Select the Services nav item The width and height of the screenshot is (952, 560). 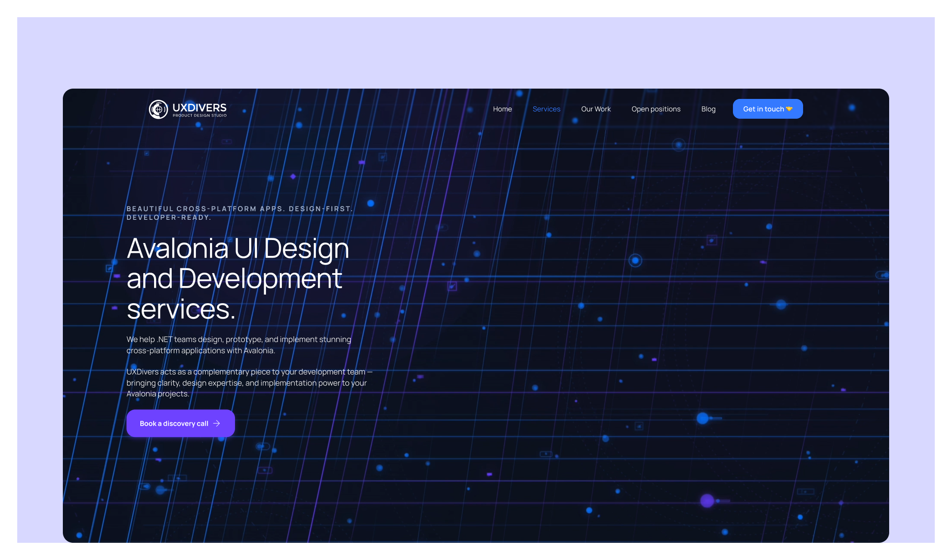(x=546, y=109)
